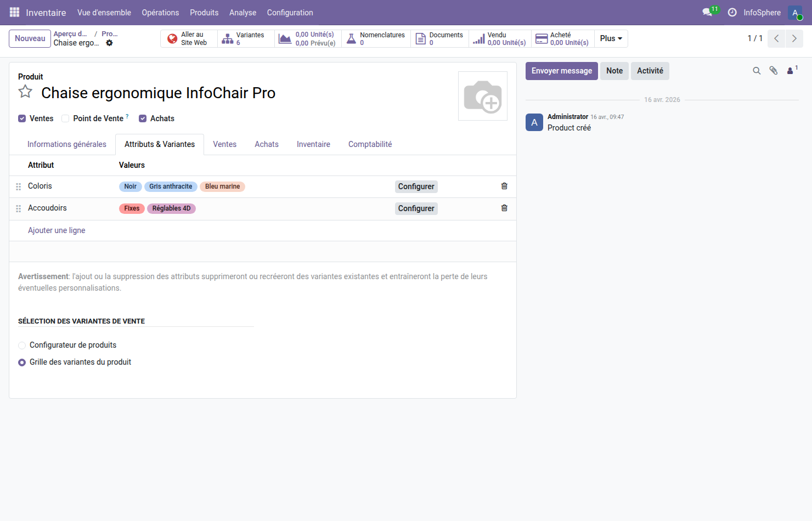812x521 pixels.
Task: Open the apps menu grid icon
Action: point(14,12)
